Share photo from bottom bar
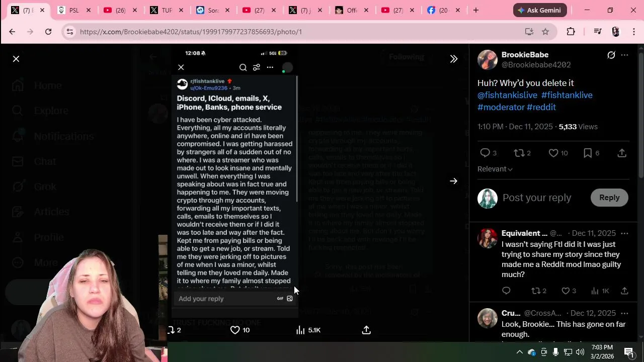Viewport: 644px width, 362px height. click(366, 330)
